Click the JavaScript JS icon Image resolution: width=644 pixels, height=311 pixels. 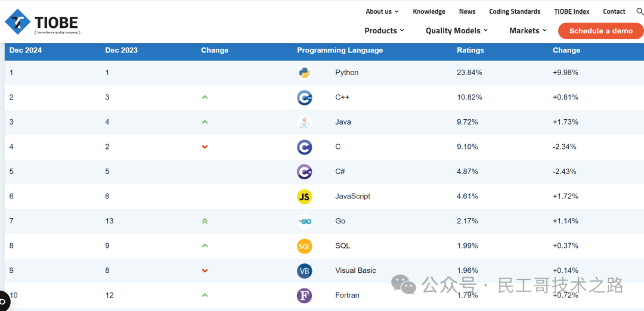tap(304, 197)
